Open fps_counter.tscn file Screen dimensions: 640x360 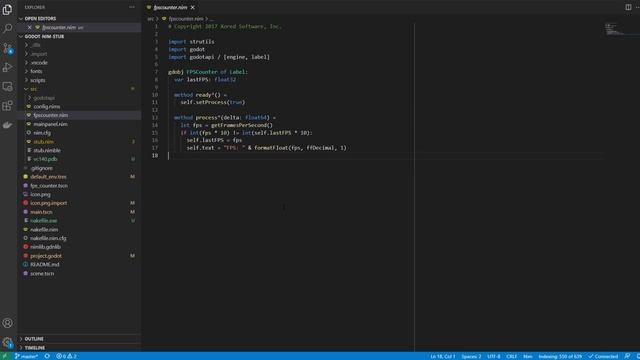pyautogui.click(x=49, y=186)
